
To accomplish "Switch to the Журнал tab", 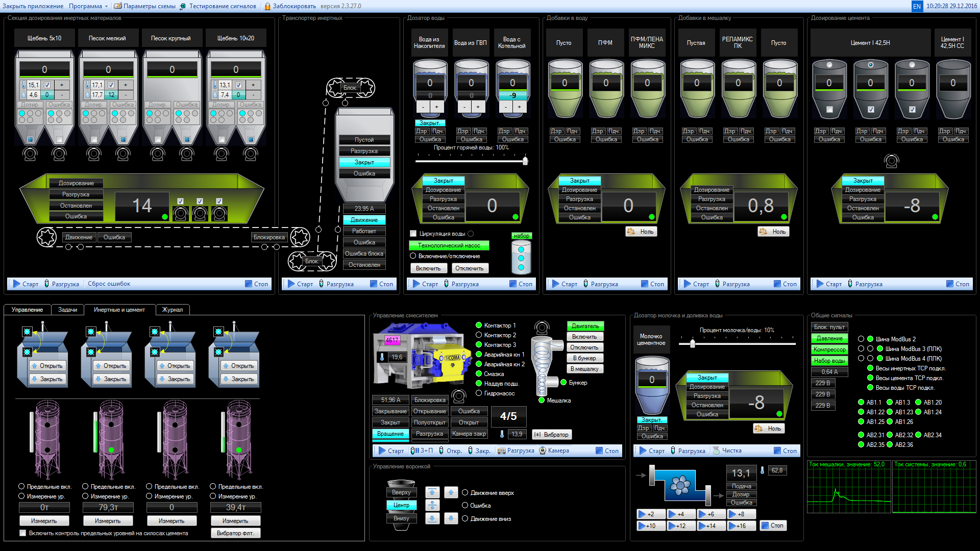I will pos(173,310).
